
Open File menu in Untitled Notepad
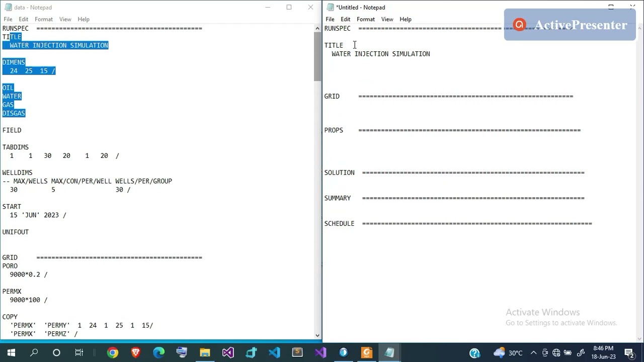330,19
